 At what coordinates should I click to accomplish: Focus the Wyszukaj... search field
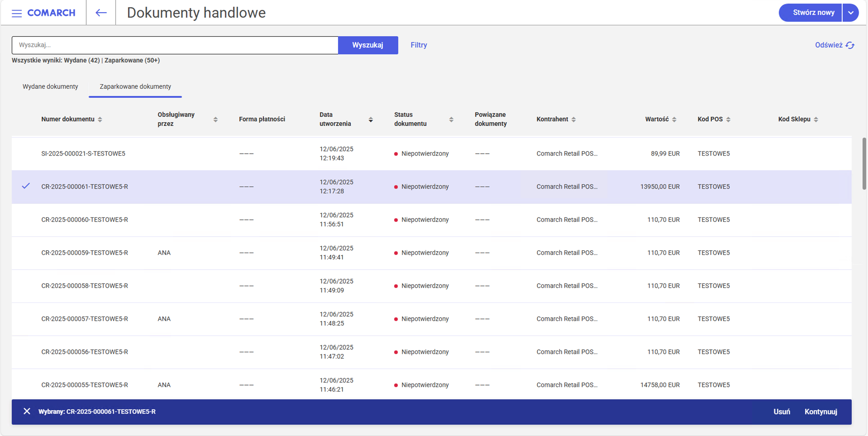click(x=175, y=45)
